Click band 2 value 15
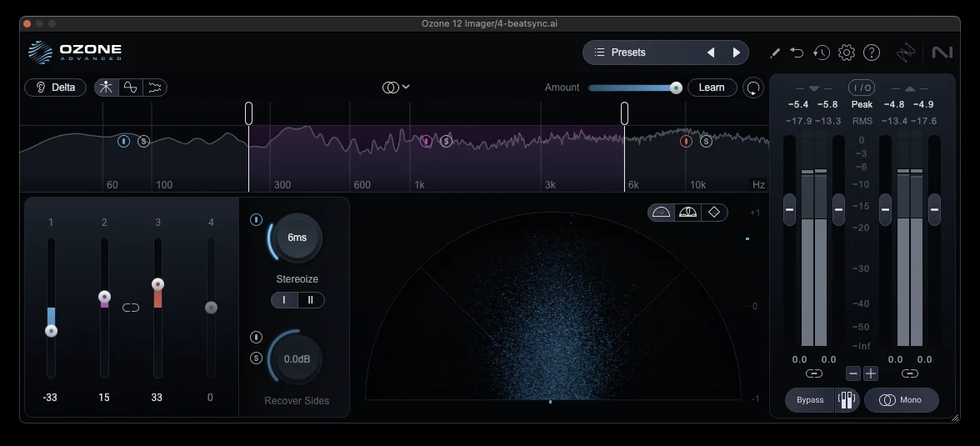Image resolution: width=980 pixels, height=446 pixels. coord(103,398)
